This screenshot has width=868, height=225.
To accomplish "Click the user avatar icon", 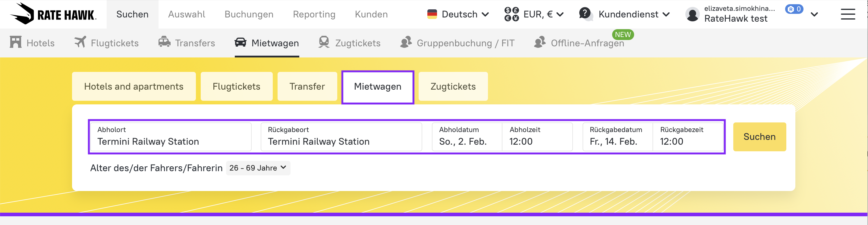I will (693, 14).
